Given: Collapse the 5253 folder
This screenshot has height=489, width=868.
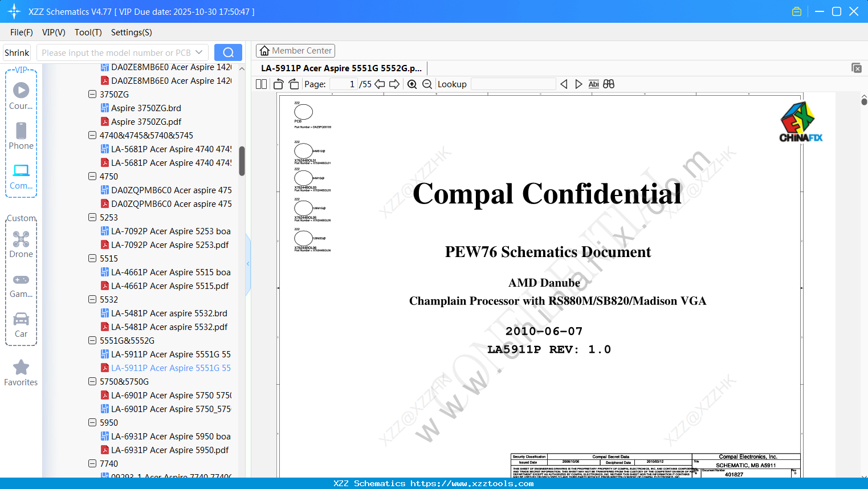Looking at the screenshot, I should pyautogui.click(x=92, y=217).
